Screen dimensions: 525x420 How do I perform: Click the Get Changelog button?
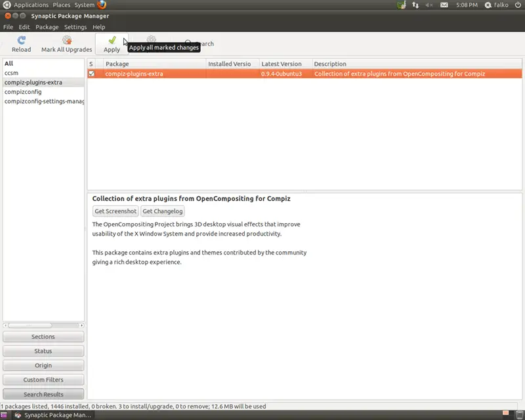click(x=163, y=211)
